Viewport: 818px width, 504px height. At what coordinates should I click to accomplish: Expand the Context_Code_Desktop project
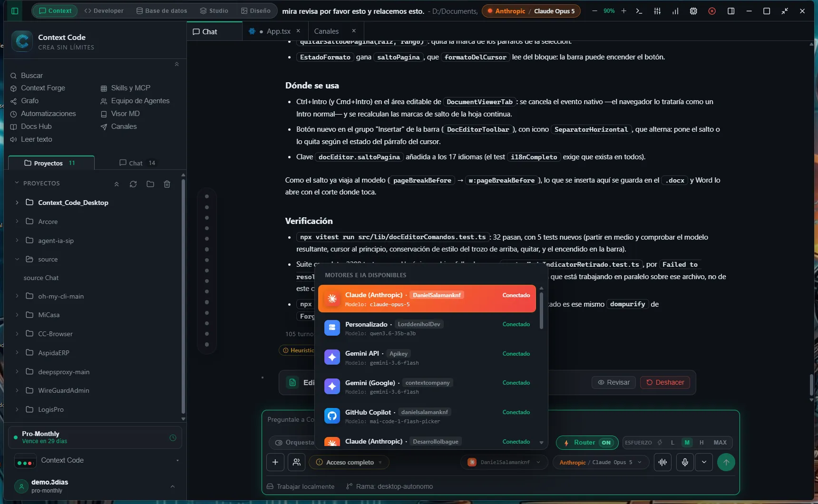(x=17, y=203)
